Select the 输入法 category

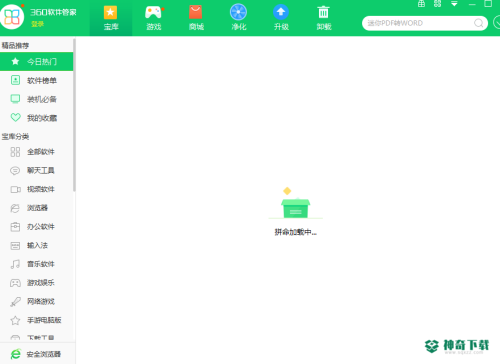[36, 245]
